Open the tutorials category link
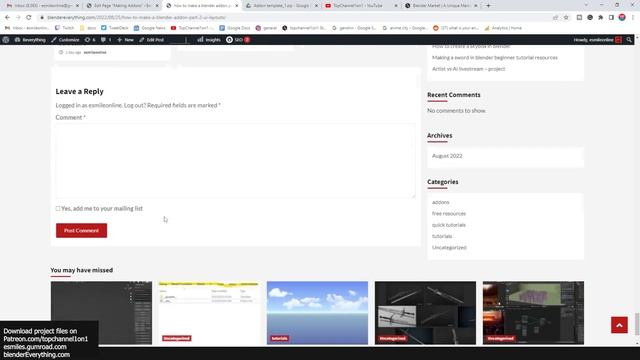The image size is (640, 360). tap(442, 236)
